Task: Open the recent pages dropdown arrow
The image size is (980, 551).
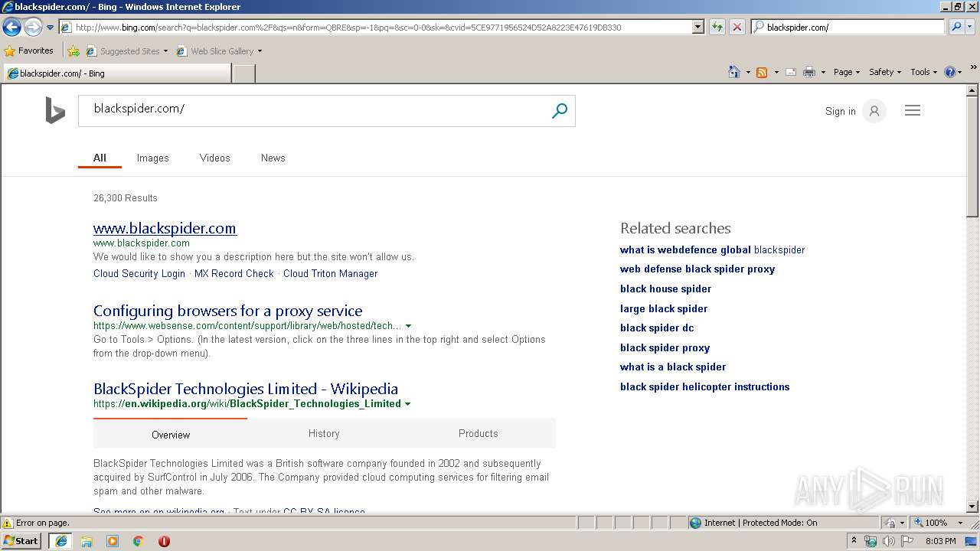Action: pyautogui.click(x=50, y=28)
